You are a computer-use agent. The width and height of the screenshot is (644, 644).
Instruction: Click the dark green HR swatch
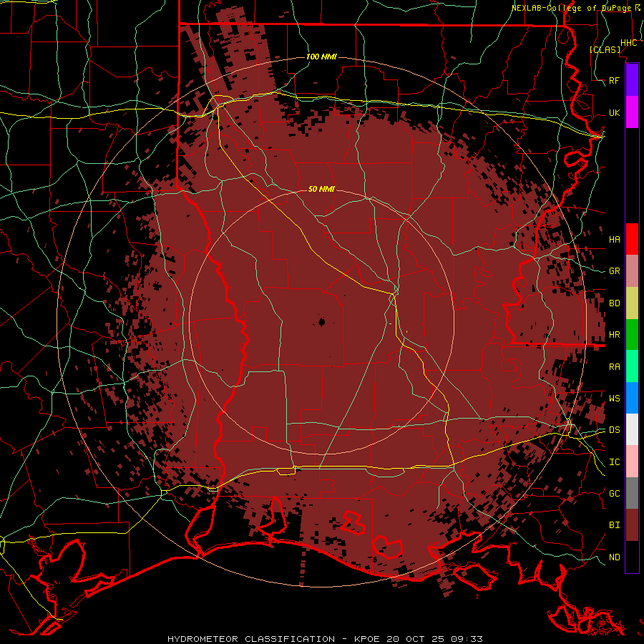click(632, 335)
